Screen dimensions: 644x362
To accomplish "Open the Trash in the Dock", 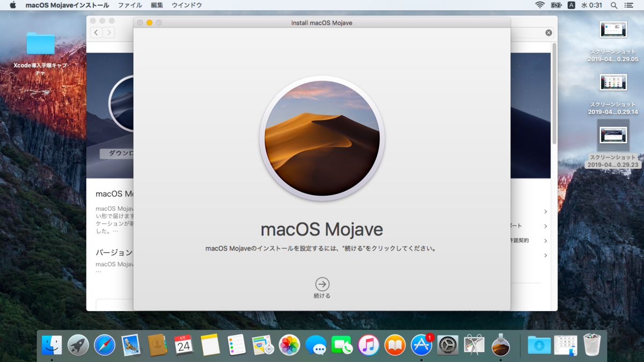I will click(x=592, y=345).
